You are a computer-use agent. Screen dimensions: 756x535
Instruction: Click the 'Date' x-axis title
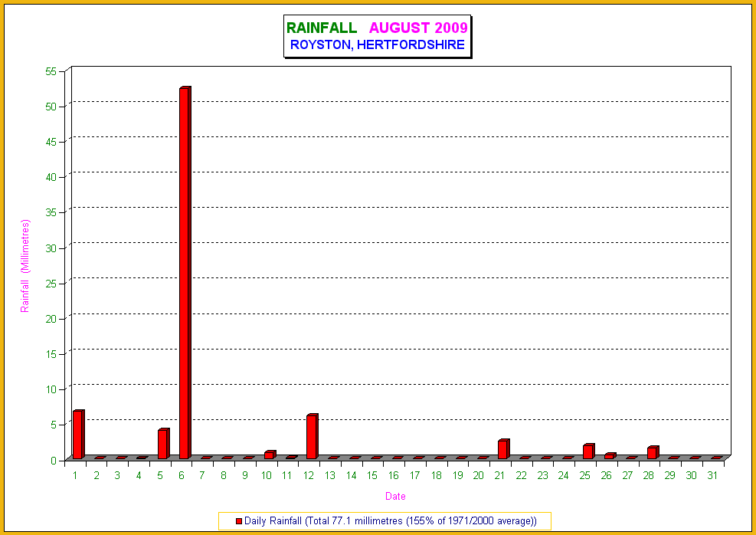pyautogui.click(x=395, y=496)
